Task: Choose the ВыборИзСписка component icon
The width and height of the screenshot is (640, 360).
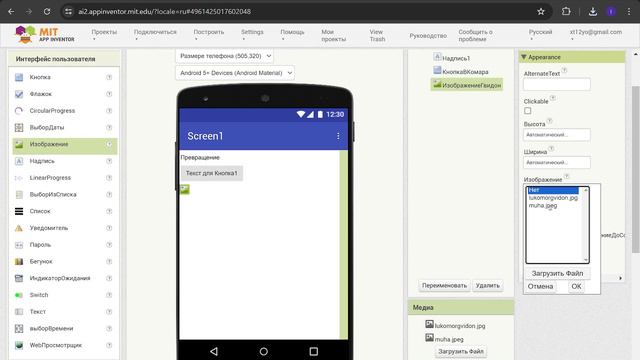Action: pyautogui.click(x=19, y=194)
